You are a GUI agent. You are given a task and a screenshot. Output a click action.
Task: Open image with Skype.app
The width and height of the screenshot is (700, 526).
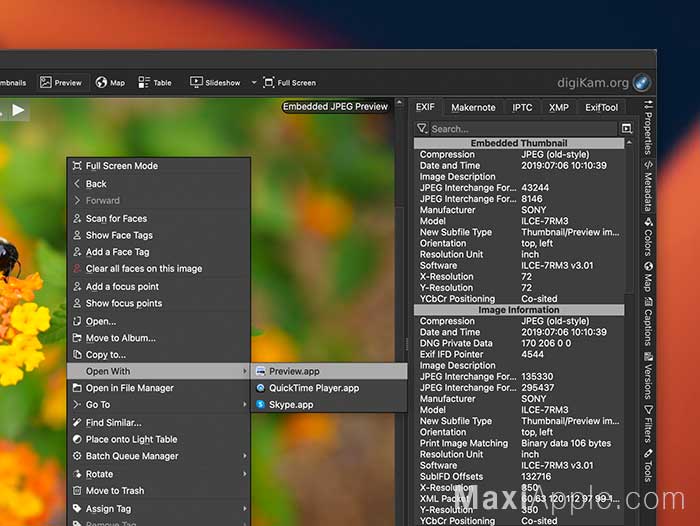point(329,405)
